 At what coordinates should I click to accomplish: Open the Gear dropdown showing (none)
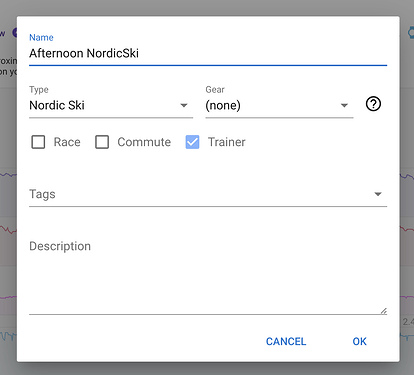[x=279, y=105]
